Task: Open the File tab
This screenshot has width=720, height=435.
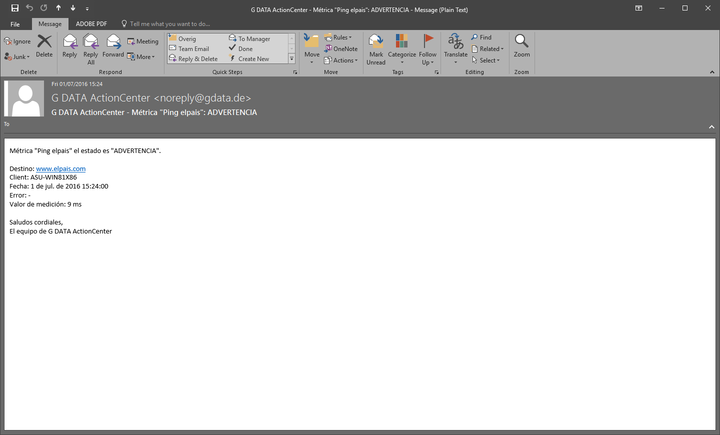Action: (x=15, y=24)
